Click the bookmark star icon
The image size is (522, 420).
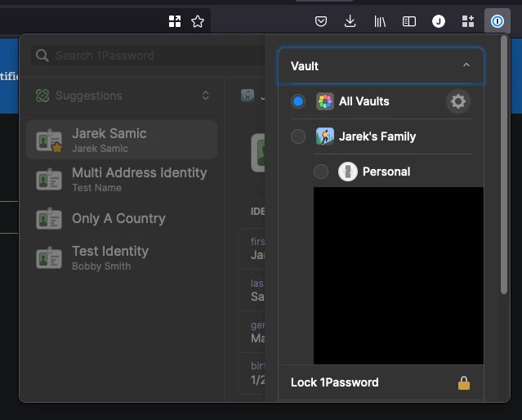click(x=198, y=21)
